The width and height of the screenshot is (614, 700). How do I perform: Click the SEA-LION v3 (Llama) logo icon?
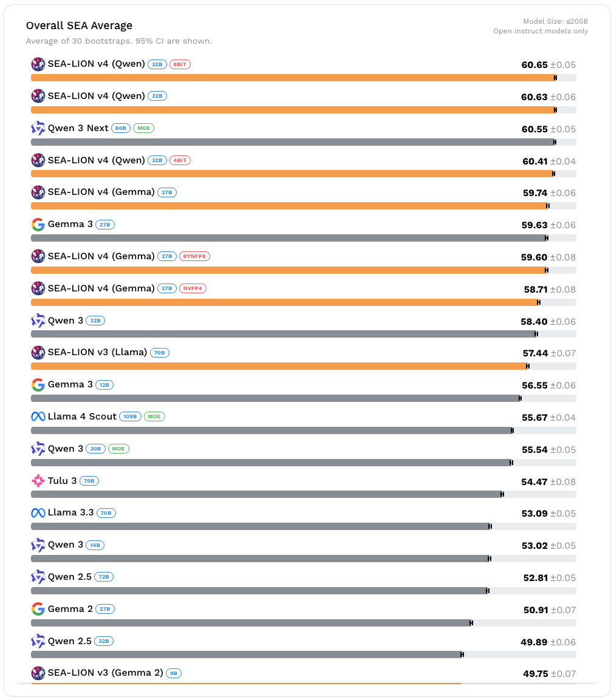click(x=38, y=352)
